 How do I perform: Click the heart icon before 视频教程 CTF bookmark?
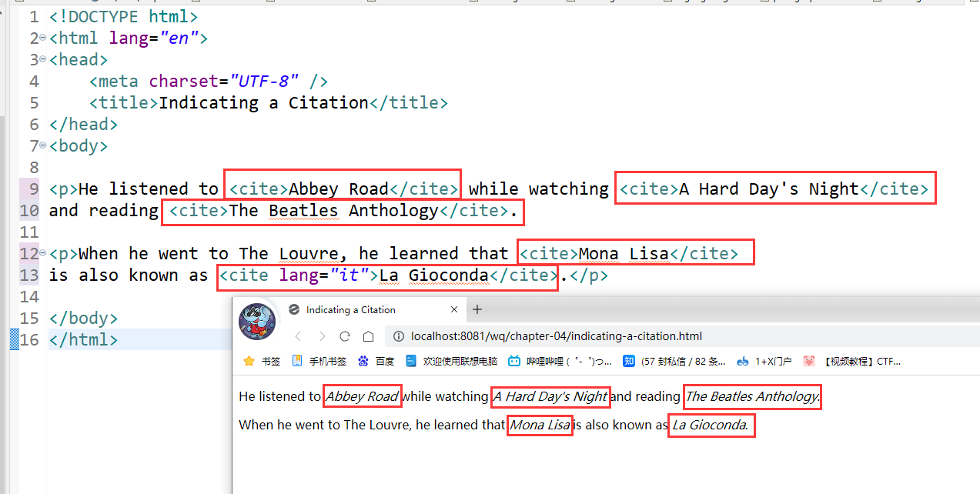pyautogui.click(x=809, y=361)
